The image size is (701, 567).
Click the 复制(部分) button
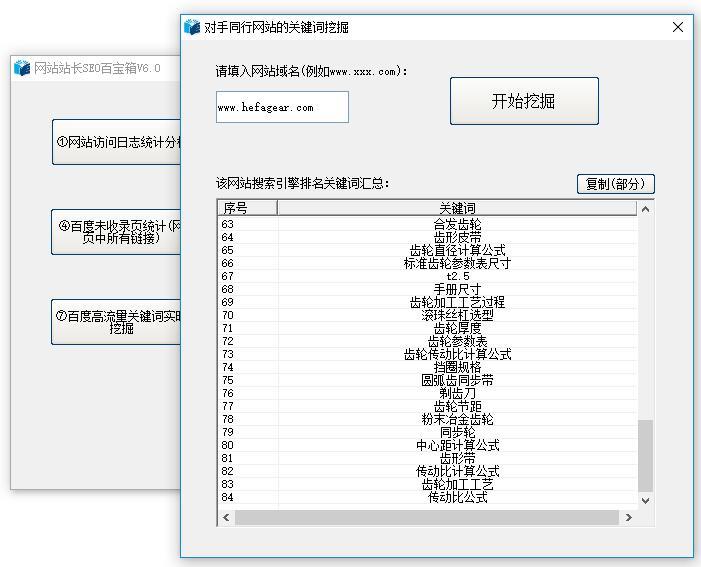click(615, 184)
